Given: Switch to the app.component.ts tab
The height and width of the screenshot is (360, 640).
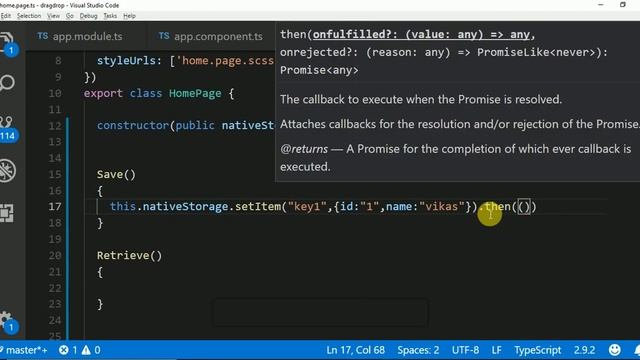Looking at the screenshot, I should click(211, 36).
